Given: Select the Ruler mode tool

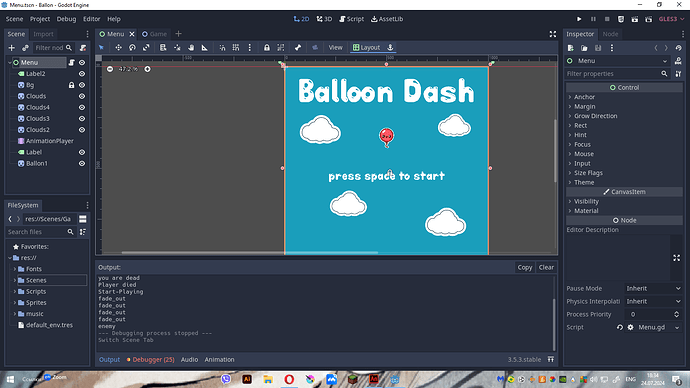Looking at the screenshot, I should pos(205,48).
